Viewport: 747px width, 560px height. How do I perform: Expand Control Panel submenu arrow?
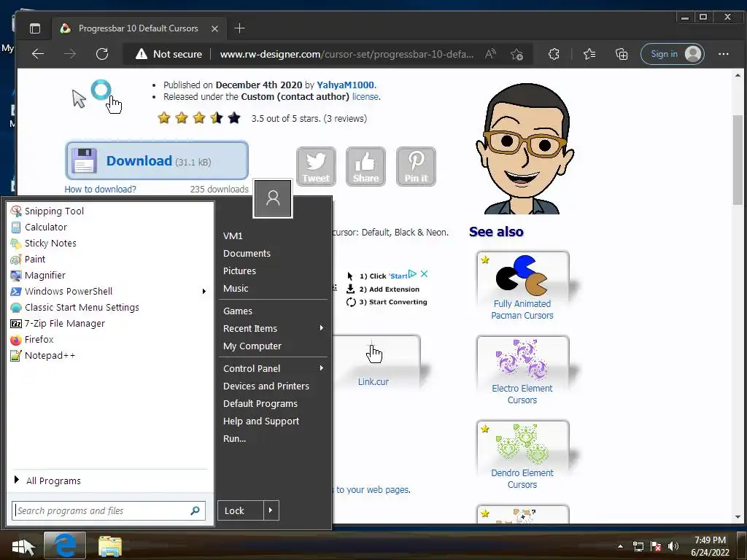322,367
